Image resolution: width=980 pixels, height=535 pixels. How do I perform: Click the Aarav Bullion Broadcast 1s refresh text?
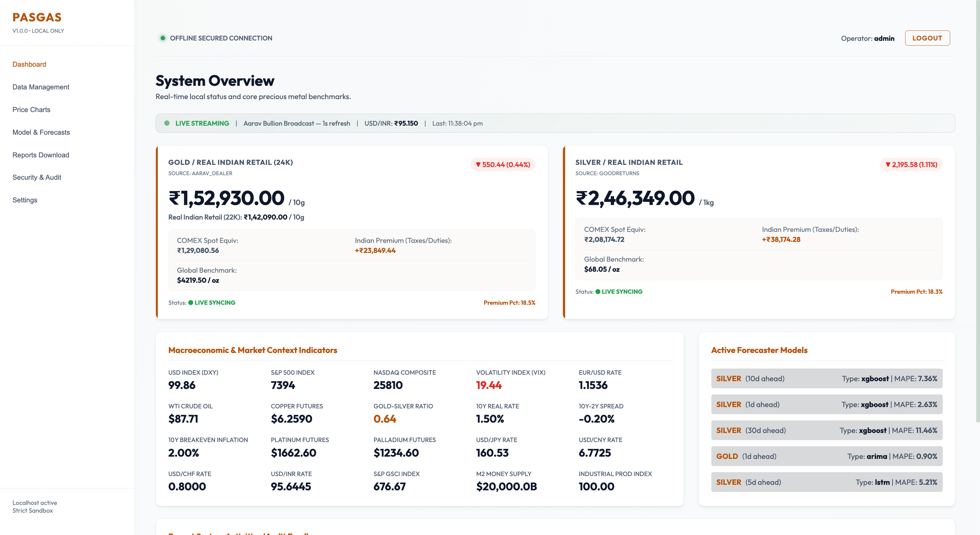coord(297,123)
